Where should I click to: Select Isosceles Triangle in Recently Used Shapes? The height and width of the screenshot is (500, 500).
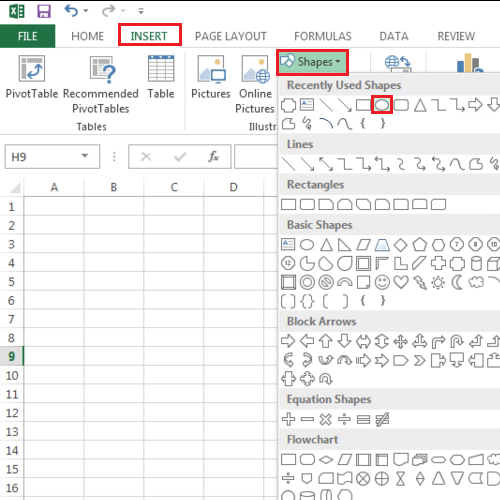[x=420, y=105]
